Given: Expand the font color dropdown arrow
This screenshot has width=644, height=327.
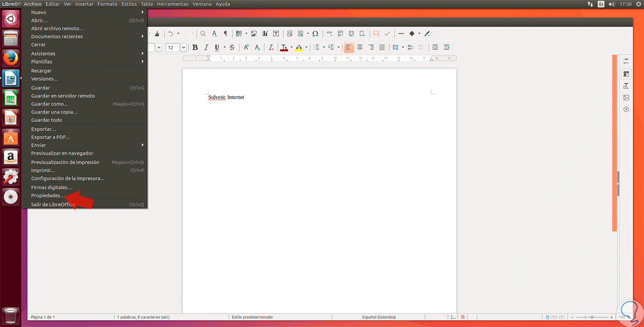Looking at the screenshot, I should (x=292, y=47).
